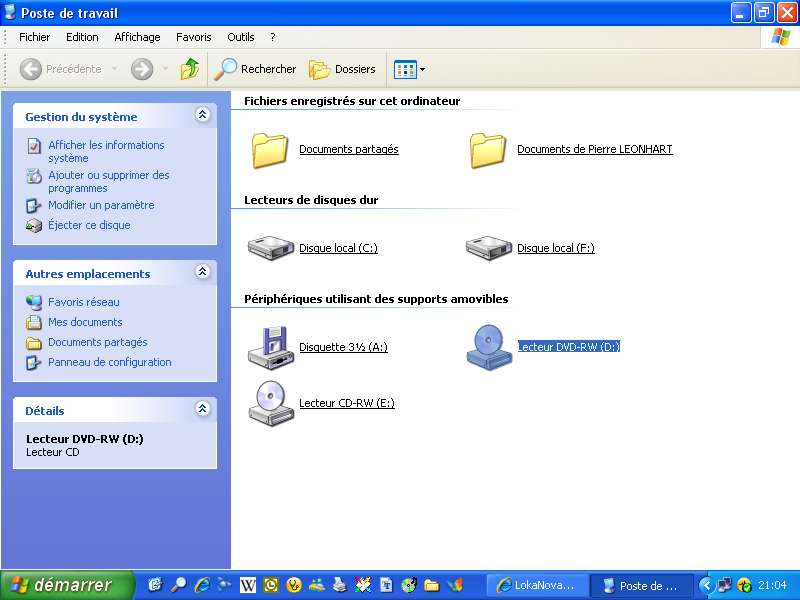Switch to the LokaNova taskbar window

tap(536, 585)
